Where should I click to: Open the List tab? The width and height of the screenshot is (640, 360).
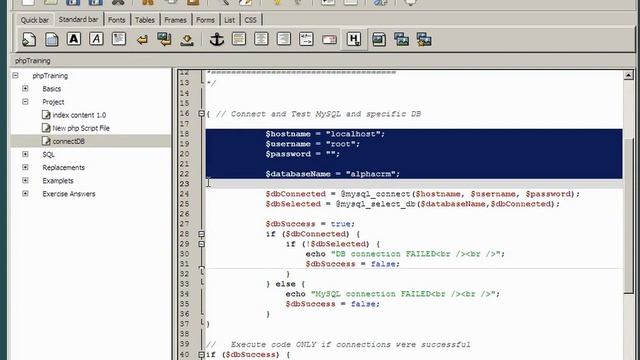point(229,20)
